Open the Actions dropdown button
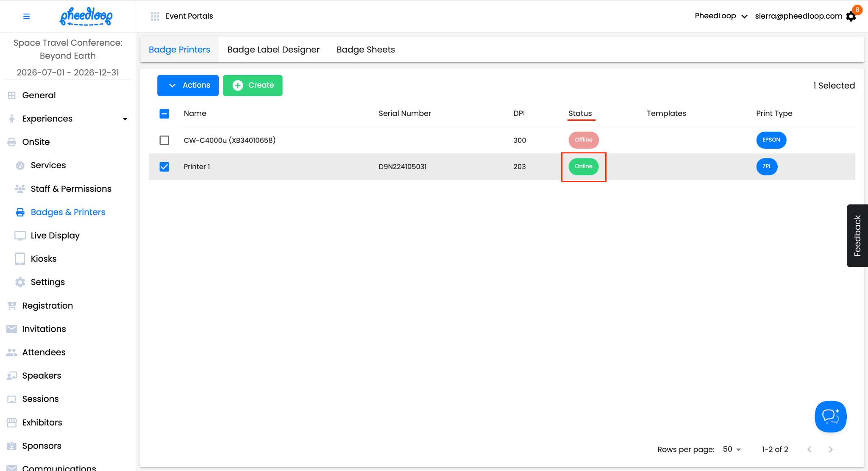 tap(188, 86)
